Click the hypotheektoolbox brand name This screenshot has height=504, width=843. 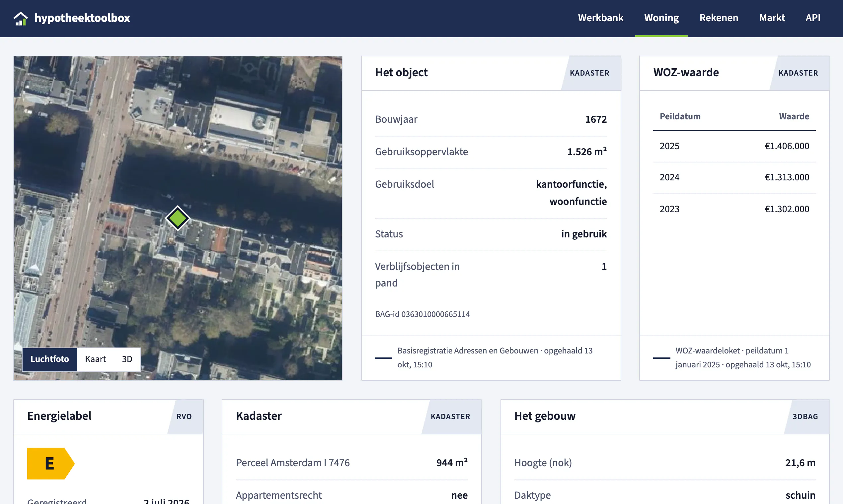click(82, 18)
